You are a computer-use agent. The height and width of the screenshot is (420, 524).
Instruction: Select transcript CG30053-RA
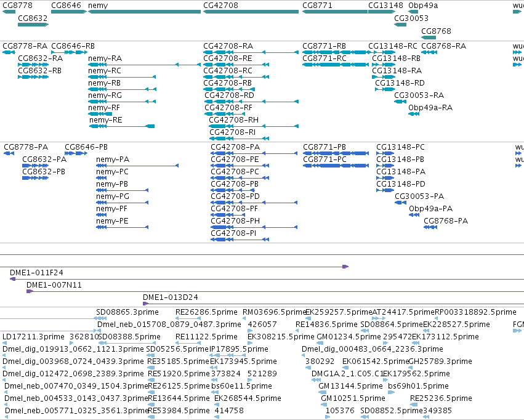pos(419,95)
